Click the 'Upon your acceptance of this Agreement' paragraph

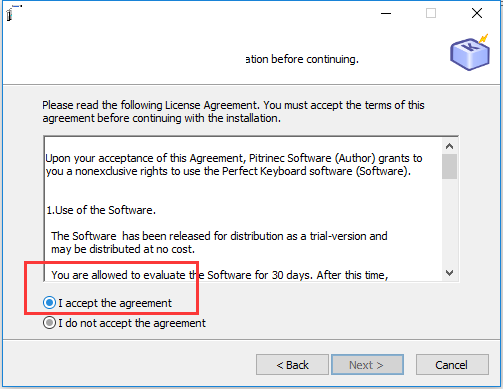[x=234, y=165]
